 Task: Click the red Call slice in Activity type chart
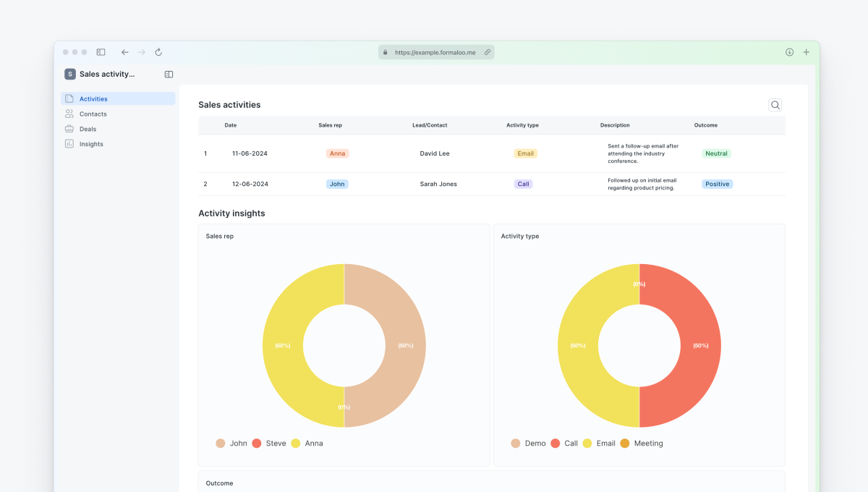(x=700, y=346)
